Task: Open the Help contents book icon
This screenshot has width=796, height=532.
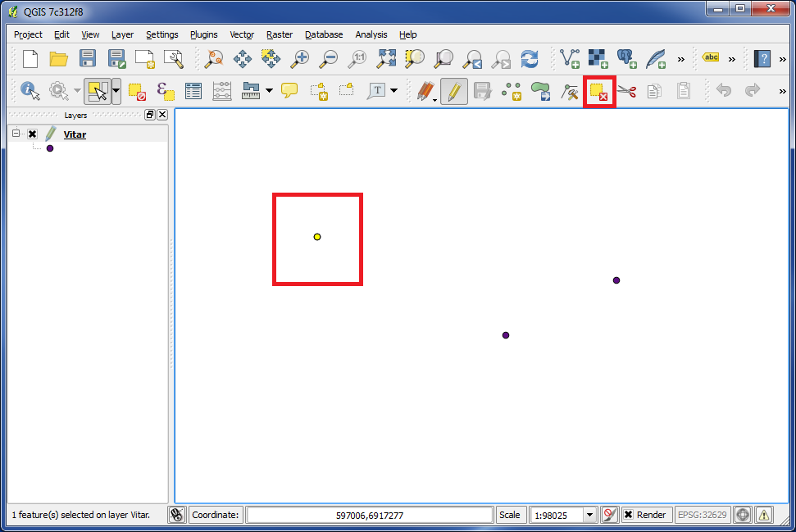Action: coord(762,59)
